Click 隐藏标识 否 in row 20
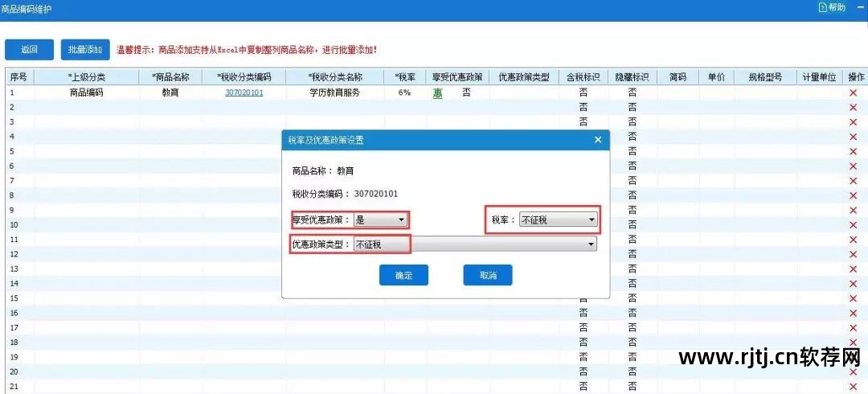The image size is (868, 394). pyautogui.click(x=632, y=371)
